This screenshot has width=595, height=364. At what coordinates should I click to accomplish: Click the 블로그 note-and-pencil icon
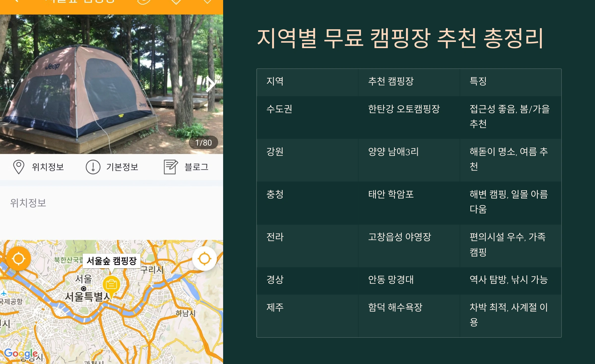click(x=171, y=167)
